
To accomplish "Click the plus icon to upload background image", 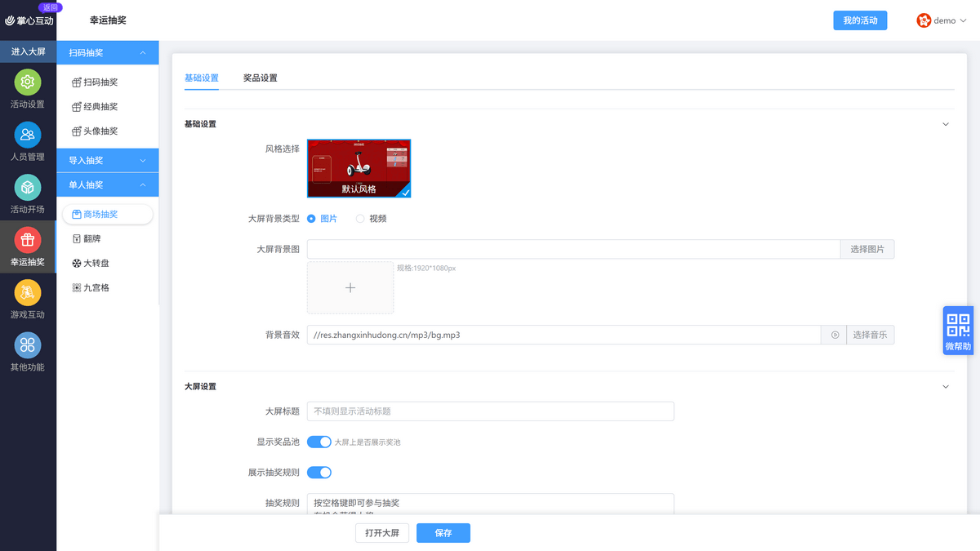I will click(350, 287).
